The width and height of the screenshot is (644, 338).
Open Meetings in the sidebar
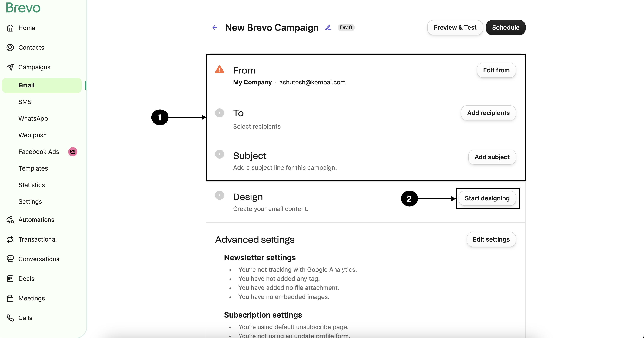(x=32, y=298)
